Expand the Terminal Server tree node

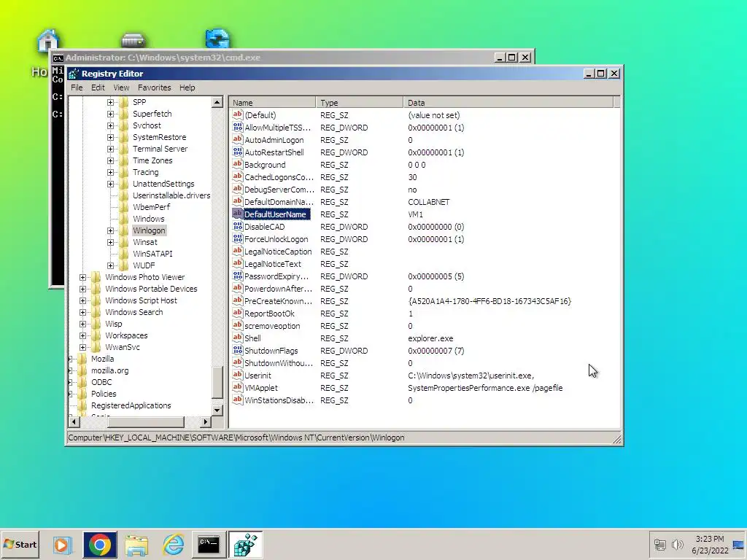(x=111, y=149)
